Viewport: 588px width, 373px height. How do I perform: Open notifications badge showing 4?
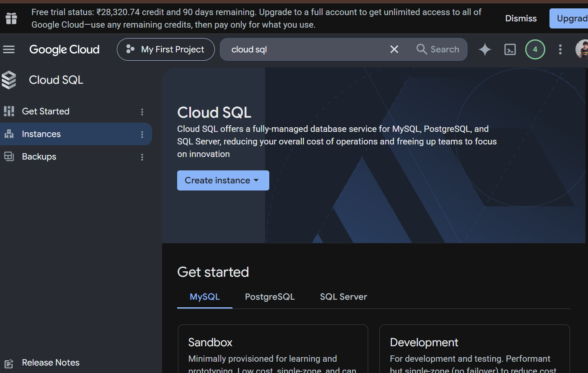click(x=535, y=49)
